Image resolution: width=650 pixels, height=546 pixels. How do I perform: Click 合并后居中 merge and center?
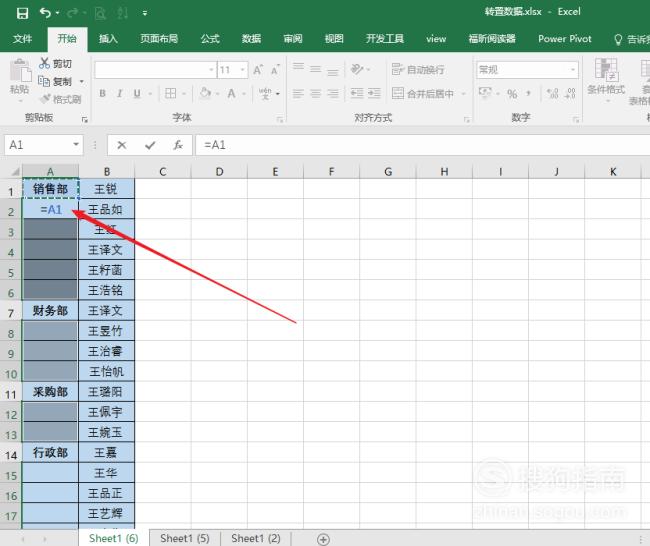(423, 94)
